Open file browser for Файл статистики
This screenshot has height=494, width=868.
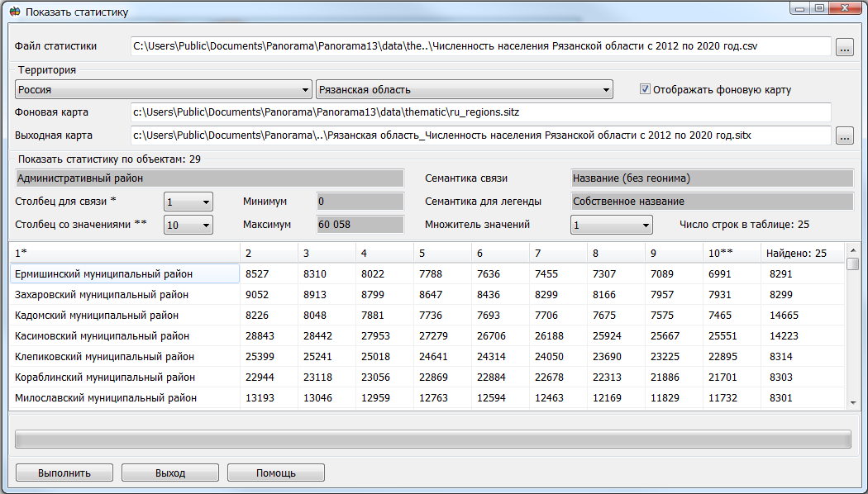[845, 46]
